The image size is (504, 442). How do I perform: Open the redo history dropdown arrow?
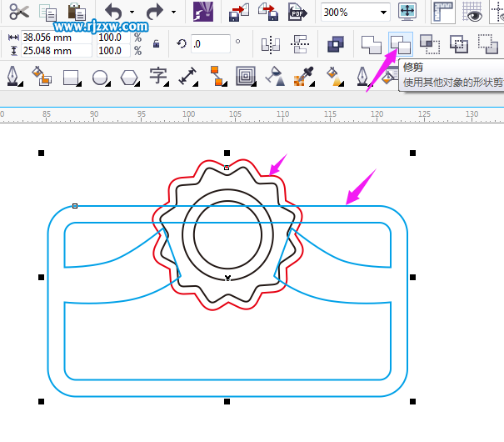coord(173,13)
